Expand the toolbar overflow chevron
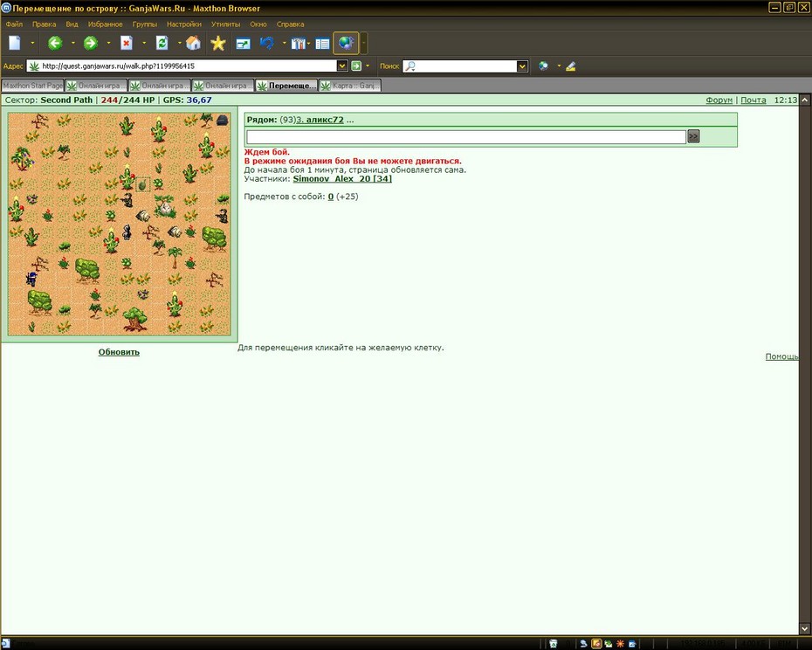812x650 pixels. click(x=364, y=43)
